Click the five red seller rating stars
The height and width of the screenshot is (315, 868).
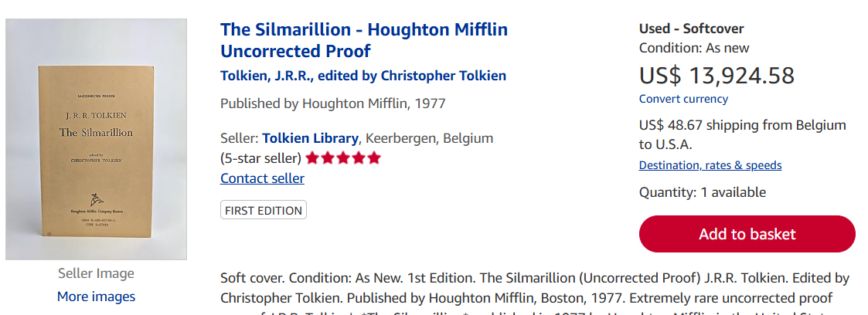(343, 158)
